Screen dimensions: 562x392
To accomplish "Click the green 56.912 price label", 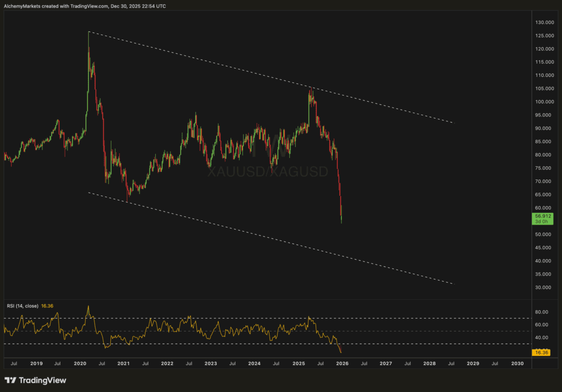I will [x=542, y=219].
